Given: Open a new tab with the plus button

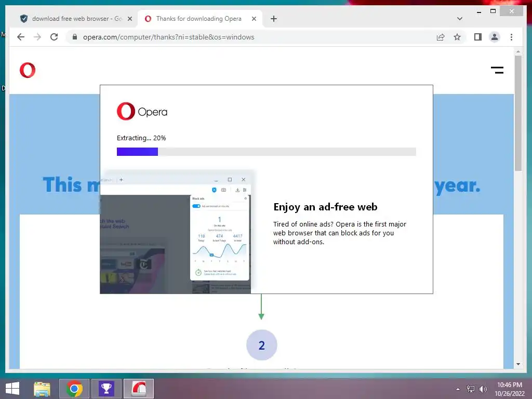Looking at the screenshot, I should point(274,19).
